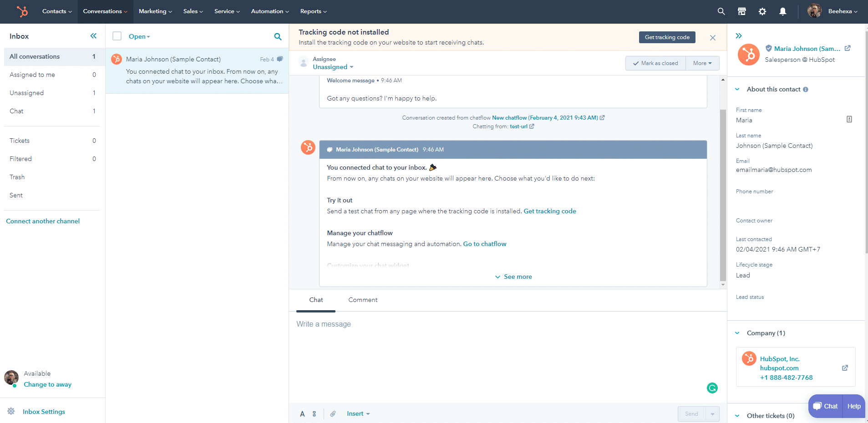Collapse the About this contact section
868x423 pixels.
click(x=737, y=90)
